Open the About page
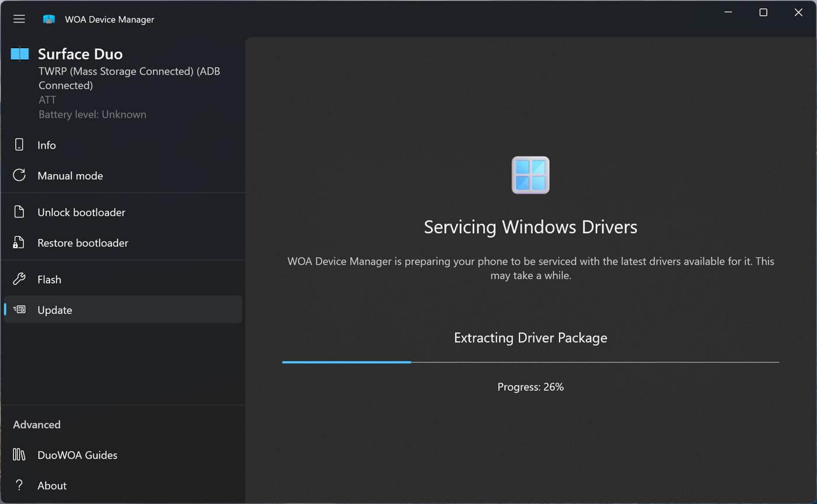817x504 pixels. pyautogui.click(x=123, y=485)
